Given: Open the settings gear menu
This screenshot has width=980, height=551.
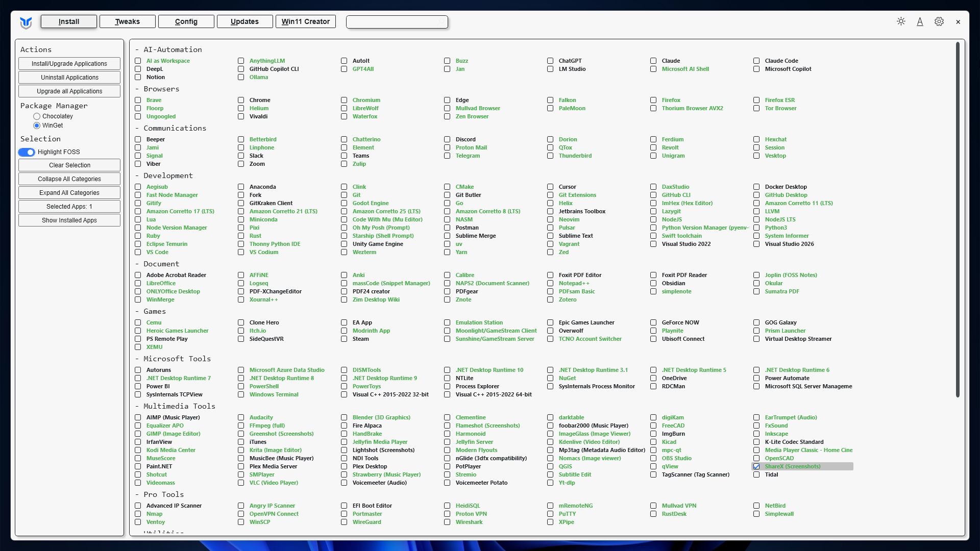Looking at the screenshot, I should 939,21.
